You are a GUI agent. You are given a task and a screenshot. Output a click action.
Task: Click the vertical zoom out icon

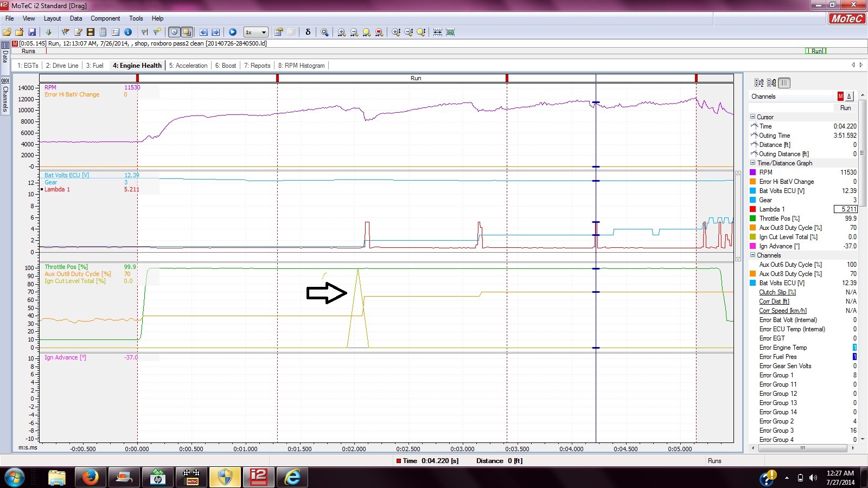(x=409, y=32)
